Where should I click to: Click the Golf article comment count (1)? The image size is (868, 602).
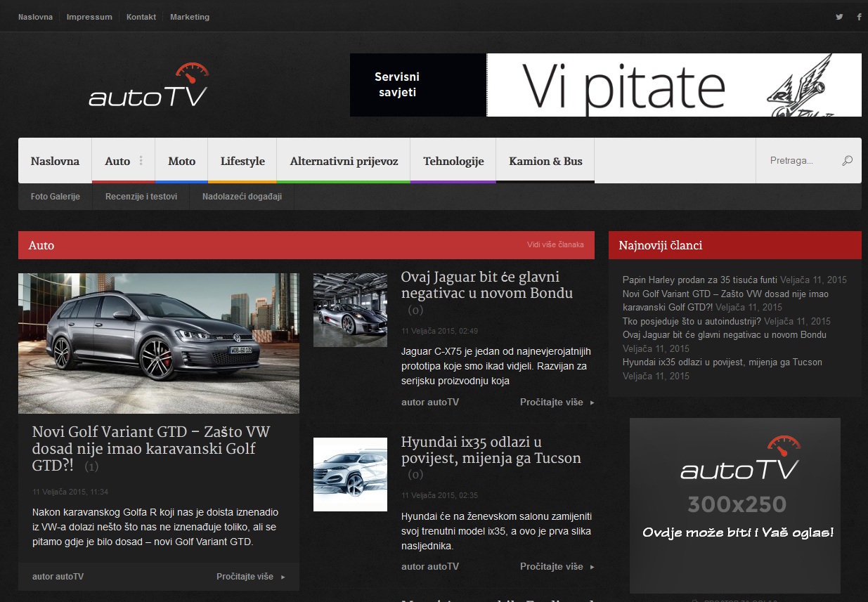[92, 466]
